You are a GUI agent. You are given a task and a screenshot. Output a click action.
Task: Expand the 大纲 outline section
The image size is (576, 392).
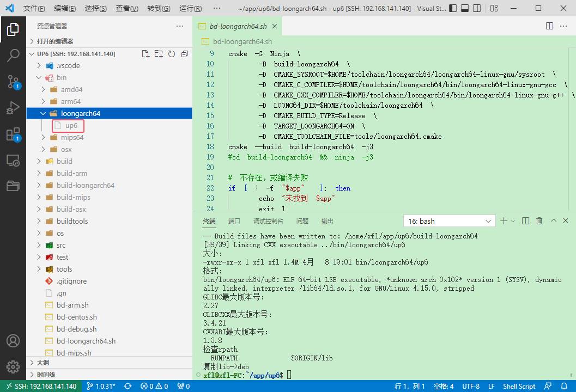[43, 363]
